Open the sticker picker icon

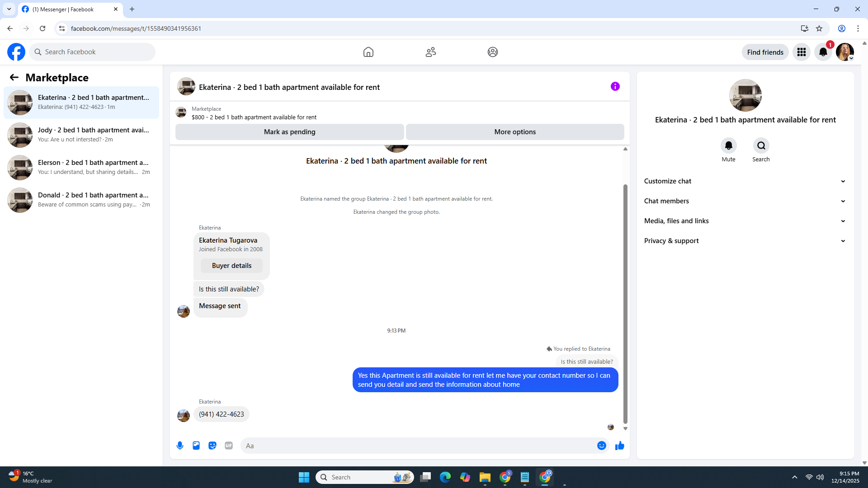pos(212,446)
